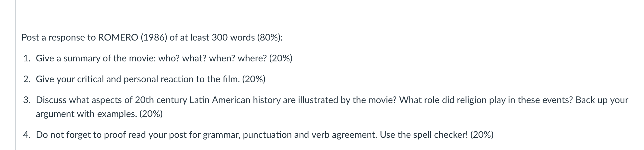Viewport: 644px width, 150px height.
Task: Click the list number 2 marker
Action: (27, 79)
